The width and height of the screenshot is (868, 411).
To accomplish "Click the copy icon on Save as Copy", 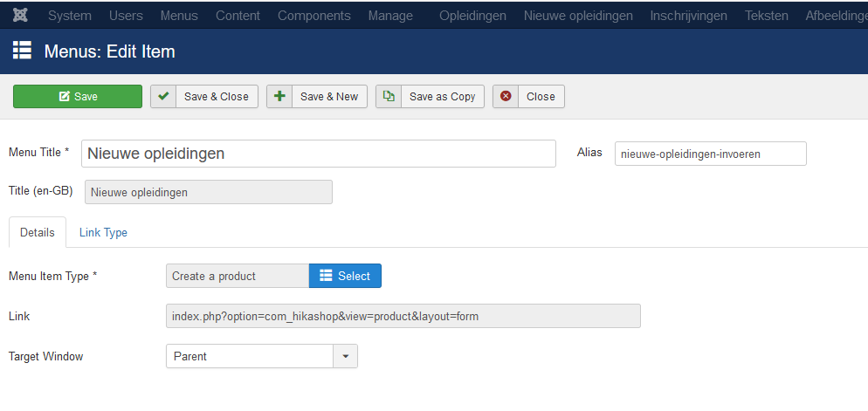I will 389,96.
